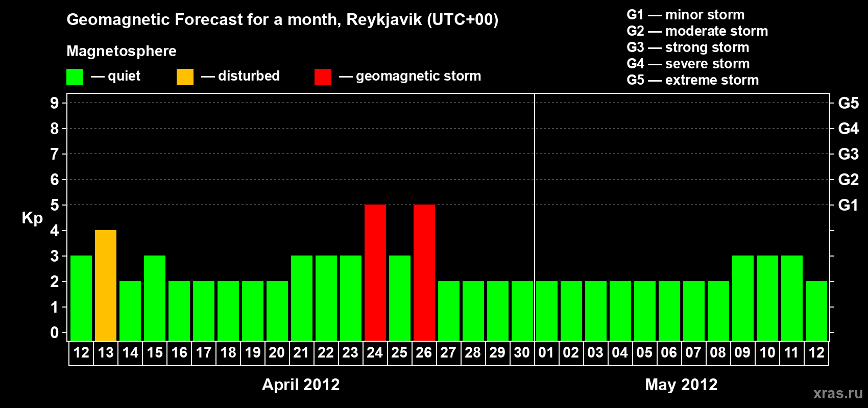
Task: Click the date label 13 on the axis
Action: 106,352
